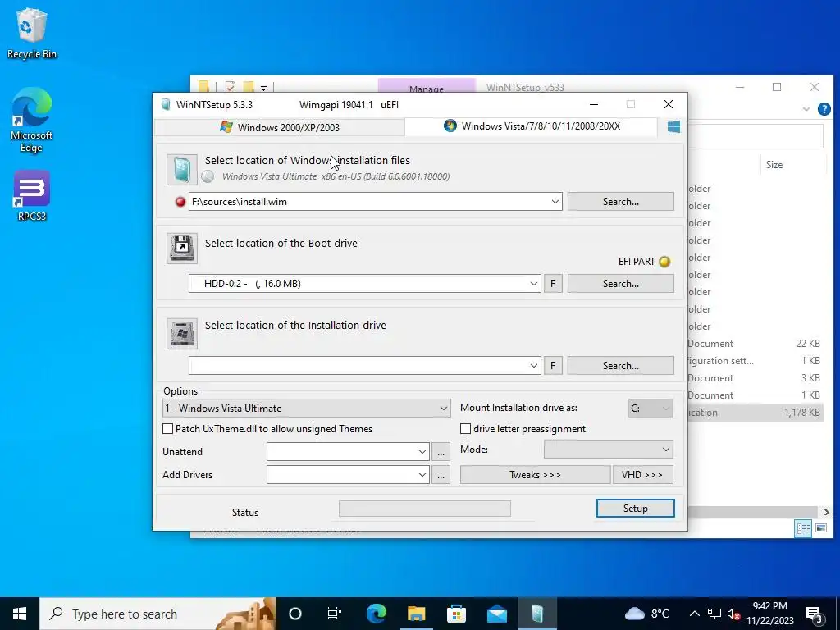Expand the Unattend dropdown
This screenshot has width=840, height=630.
[x=422, y=452]
